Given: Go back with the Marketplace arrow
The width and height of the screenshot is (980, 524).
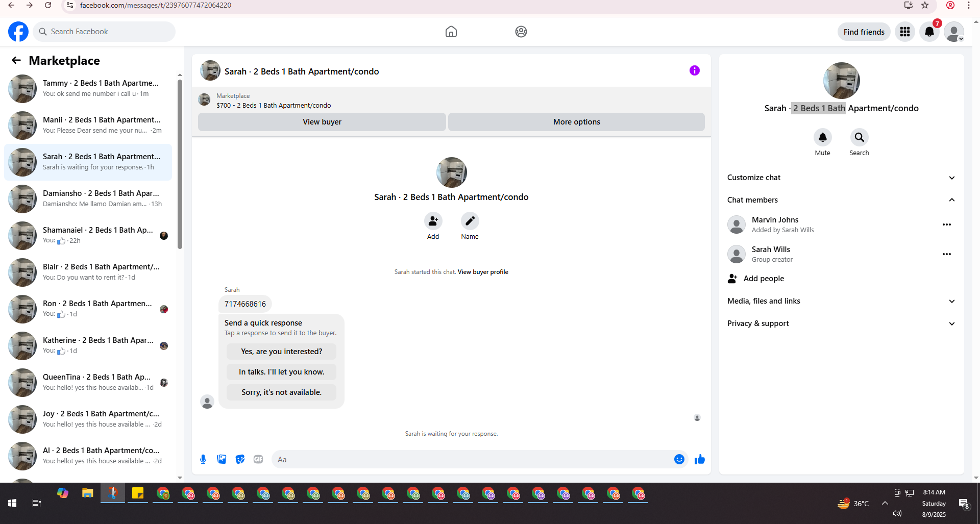Looking at the screenshot, I should click(16, 60).
